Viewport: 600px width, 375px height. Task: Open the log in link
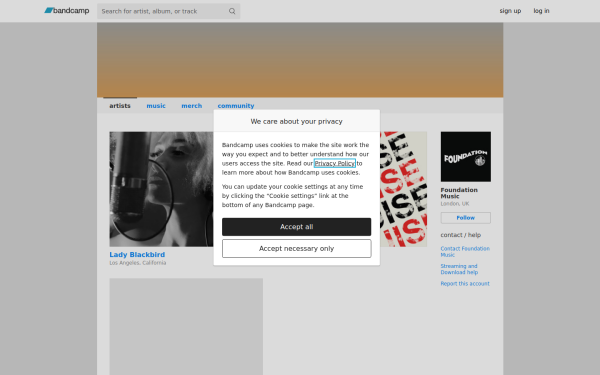(x=541, y=11)
